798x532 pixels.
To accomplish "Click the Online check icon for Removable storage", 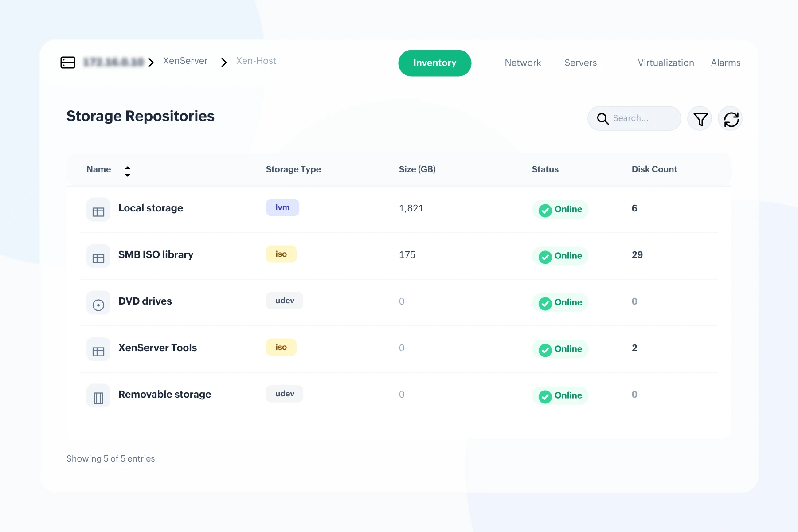I will tap(545, 396).
